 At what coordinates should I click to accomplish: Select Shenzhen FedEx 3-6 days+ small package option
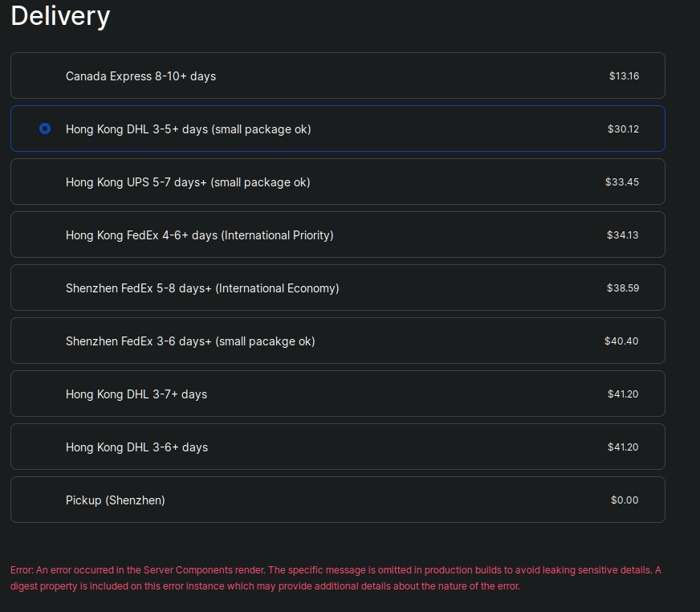337,341
